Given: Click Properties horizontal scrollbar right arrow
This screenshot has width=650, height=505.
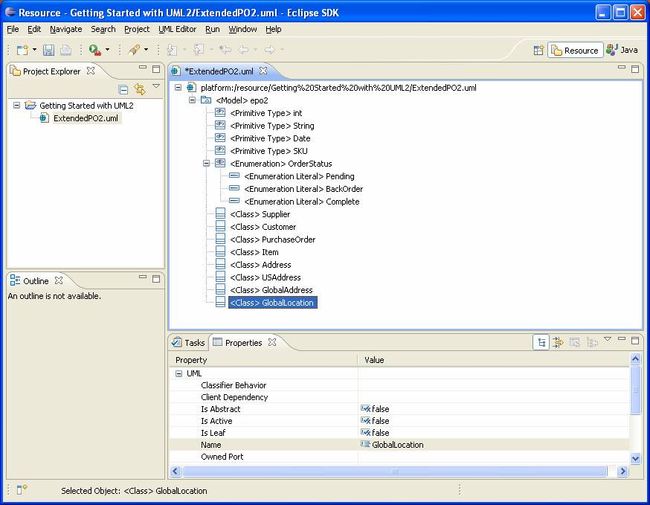Looking at the screenshot, I should pos(622,471).
